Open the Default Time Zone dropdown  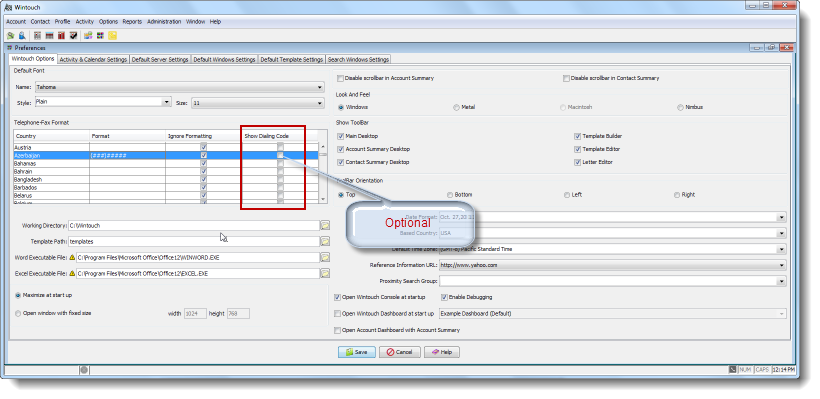[781, 249]
